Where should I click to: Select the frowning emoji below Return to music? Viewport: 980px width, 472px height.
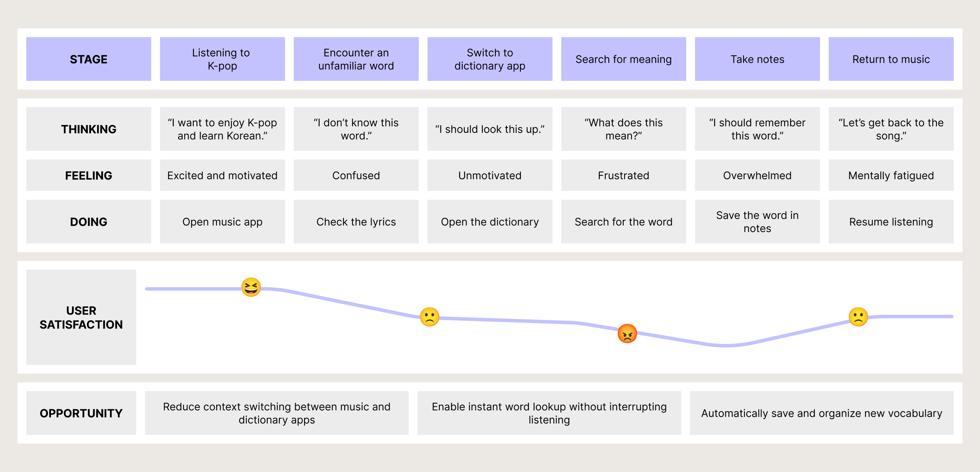(x=858, y=317)
